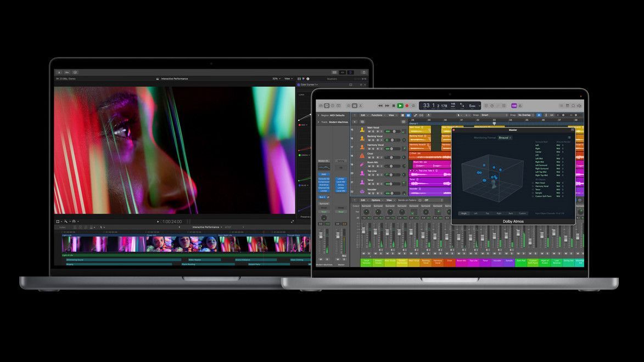Image resolution: width=644 pixels, height=362 pixels.
Task: Open Channel EQ plug-in slot in inspector
Action: [x=323, y=188]
